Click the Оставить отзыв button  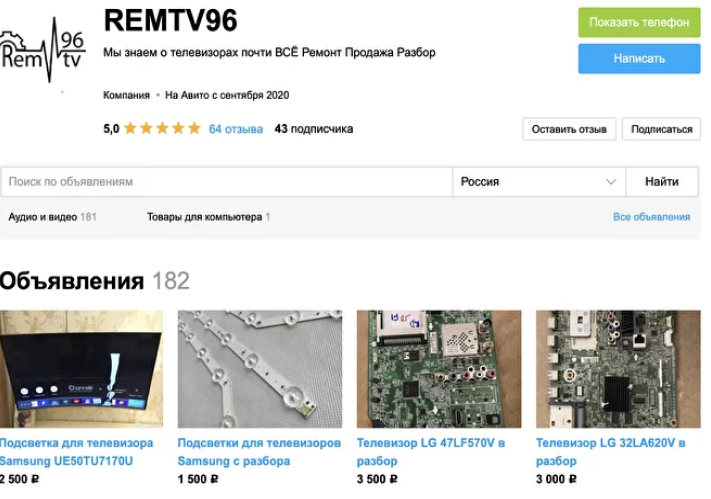tap(569, 129)
